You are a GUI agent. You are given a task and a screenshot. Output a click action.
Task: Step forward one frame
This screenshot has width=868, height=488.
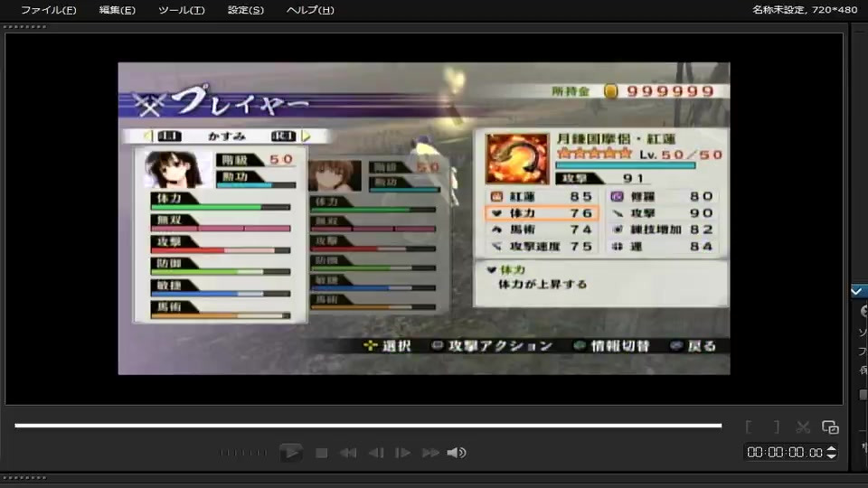point(402,453)
